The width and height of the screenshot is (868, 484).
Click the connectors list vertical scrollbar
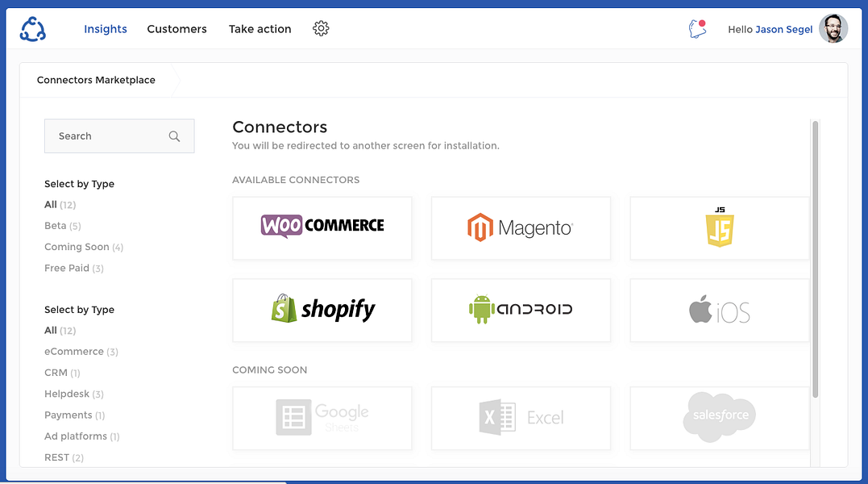pos(815,259)
